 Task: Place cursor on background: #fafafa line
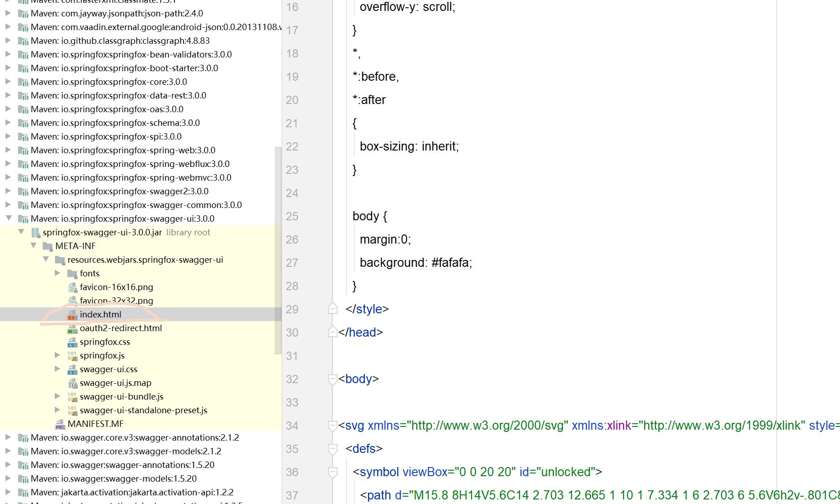416,263
